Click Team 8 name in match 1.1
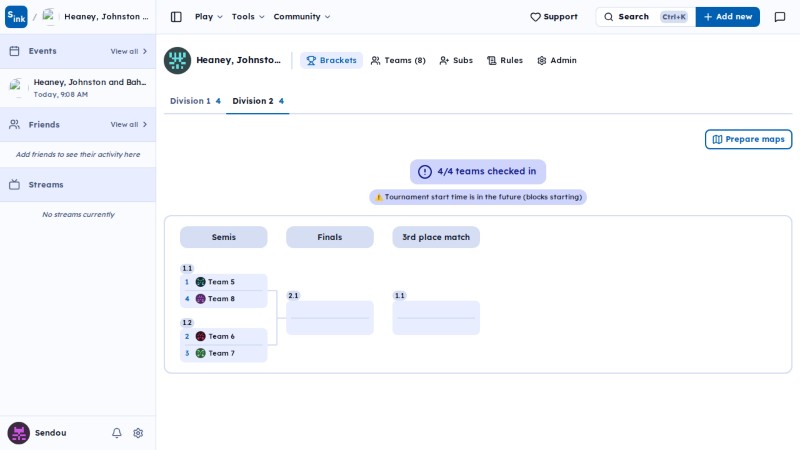Viewport: 800px width, 450px height. coord(221,298)
